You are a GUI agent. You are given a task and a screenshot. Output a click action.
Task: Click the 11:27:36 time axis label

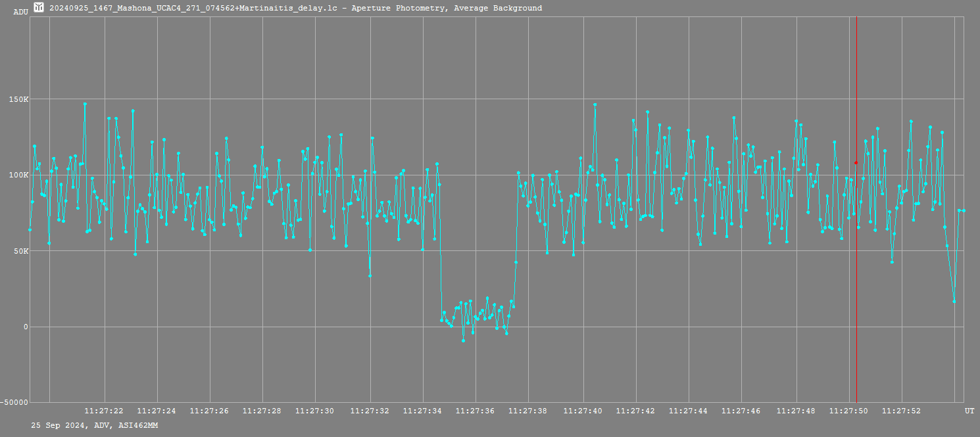pyautogui.click(x=475, y=411)
